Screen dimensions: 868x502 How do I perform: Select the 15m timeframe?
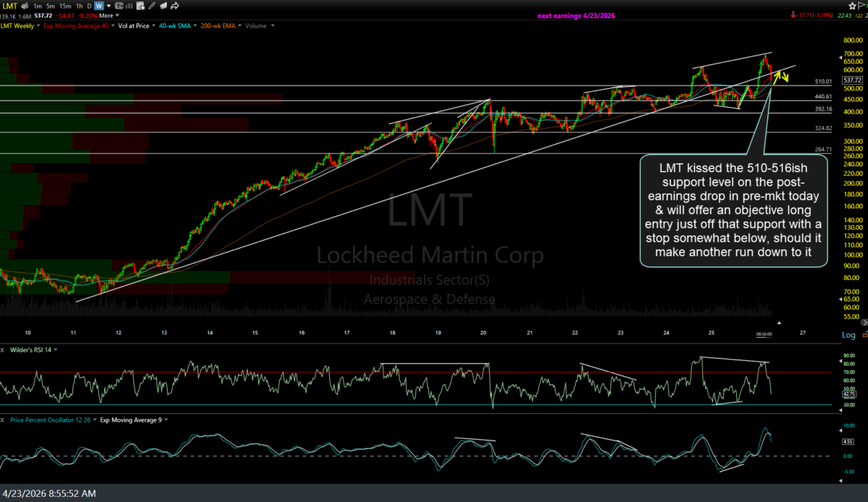(65, 6)
